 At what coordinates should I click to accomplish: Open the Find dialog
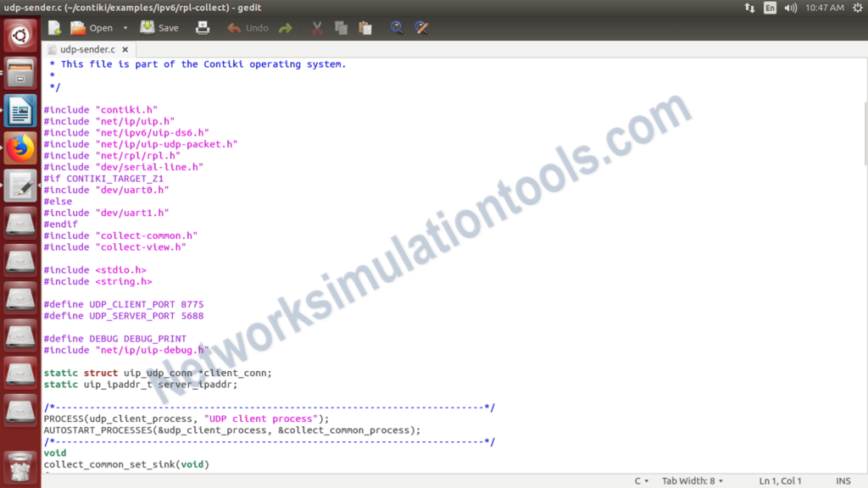click(x=397, y=27)
